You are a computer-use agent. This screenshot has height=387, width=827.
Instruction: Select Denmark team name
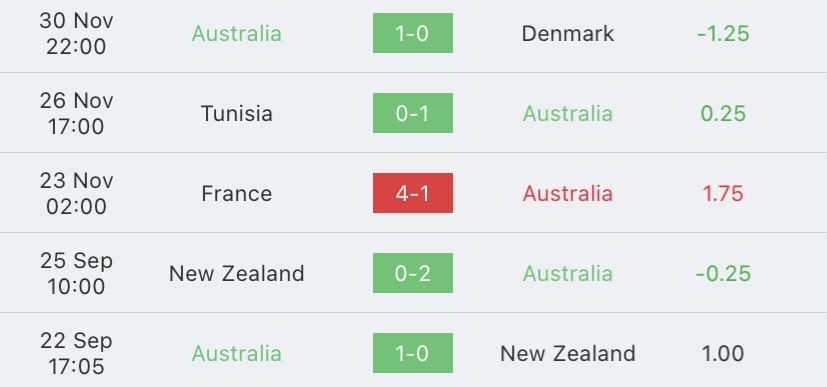pos(568,33)
